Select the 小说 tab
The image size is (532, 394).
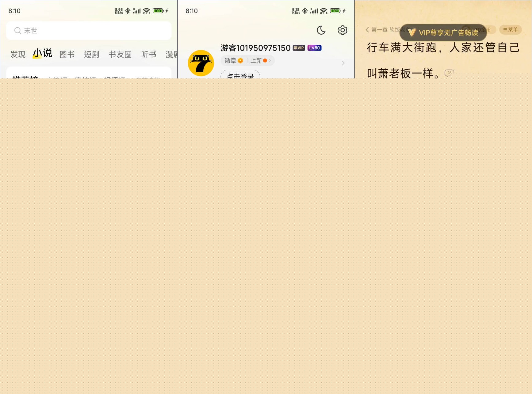coord(43,53)
